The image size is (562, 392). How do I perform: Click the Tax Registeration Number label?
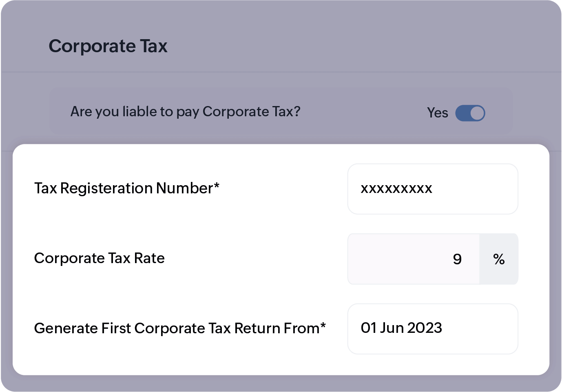[127, 188]
